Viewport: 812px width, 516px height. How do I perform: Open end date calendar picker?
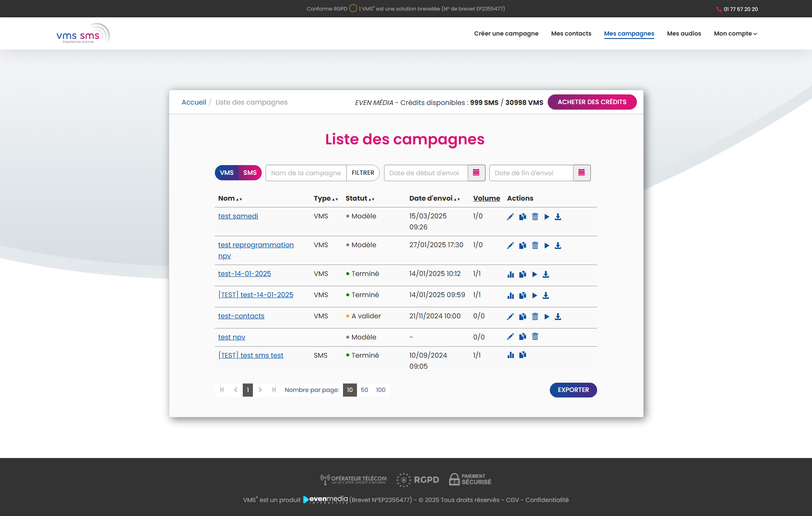click(582, 173)
